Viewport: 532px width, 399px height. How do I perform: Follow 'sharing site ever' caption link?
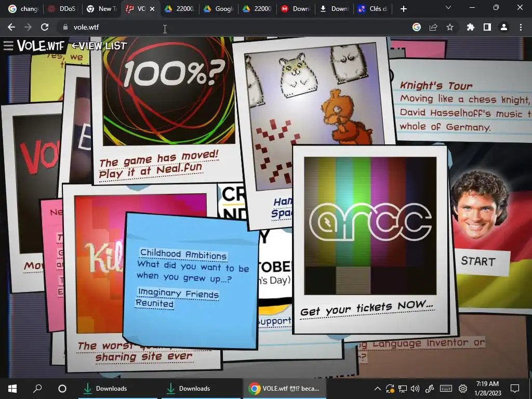144,356
